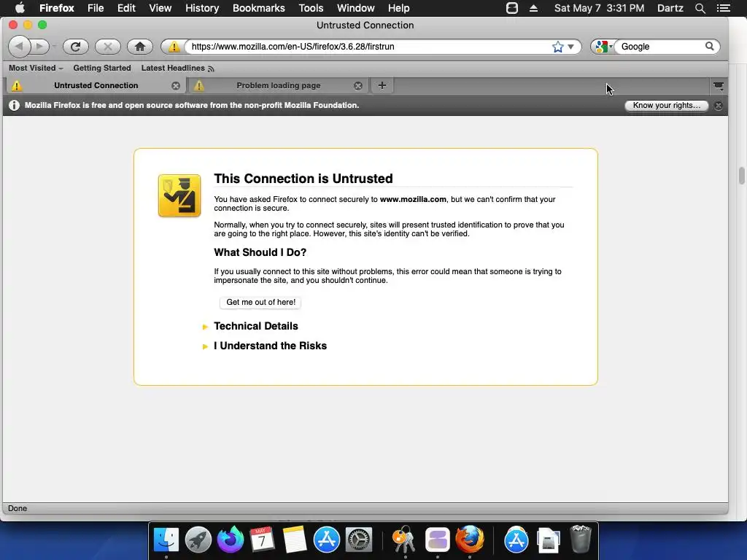
Task: Open the Edit menu
Action: pyautogui.click(x=126, y=8)
